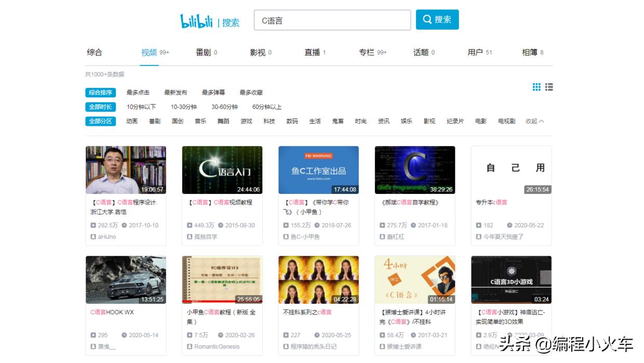Click inside the search input showing C语言
Screen dimensions: 644x363
[x=332, y=19]
